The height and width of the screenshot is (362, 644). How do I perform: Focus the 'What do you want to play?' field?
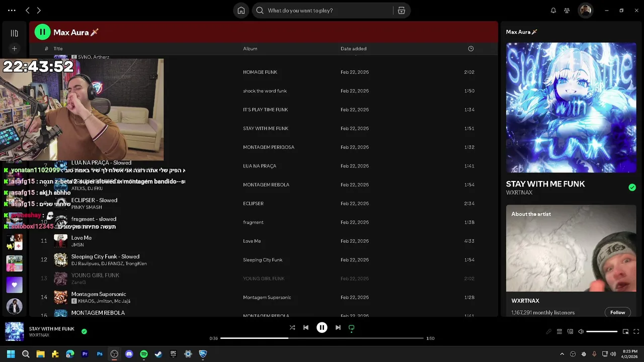[327, 11]
